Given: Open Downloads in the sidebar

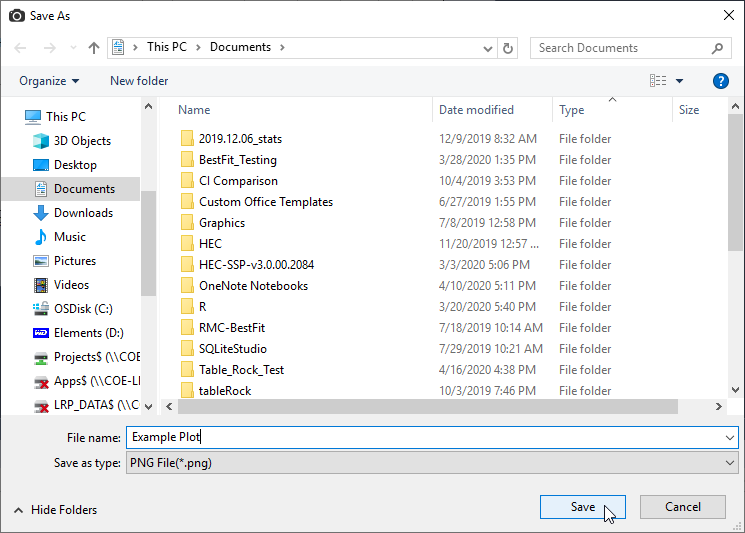Looking at the screenshot, I should coord(82,213).
